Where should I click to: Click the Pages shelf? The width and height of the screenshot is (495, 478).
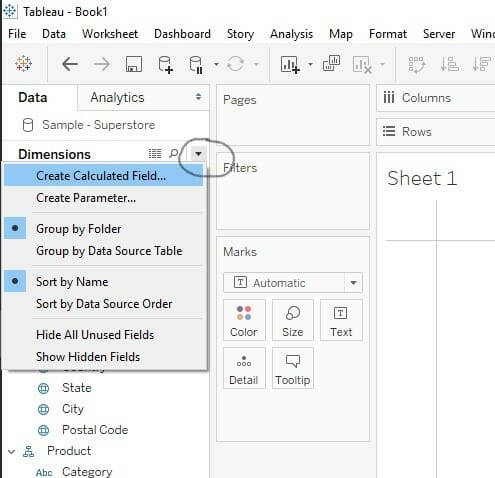coord(293,115)
